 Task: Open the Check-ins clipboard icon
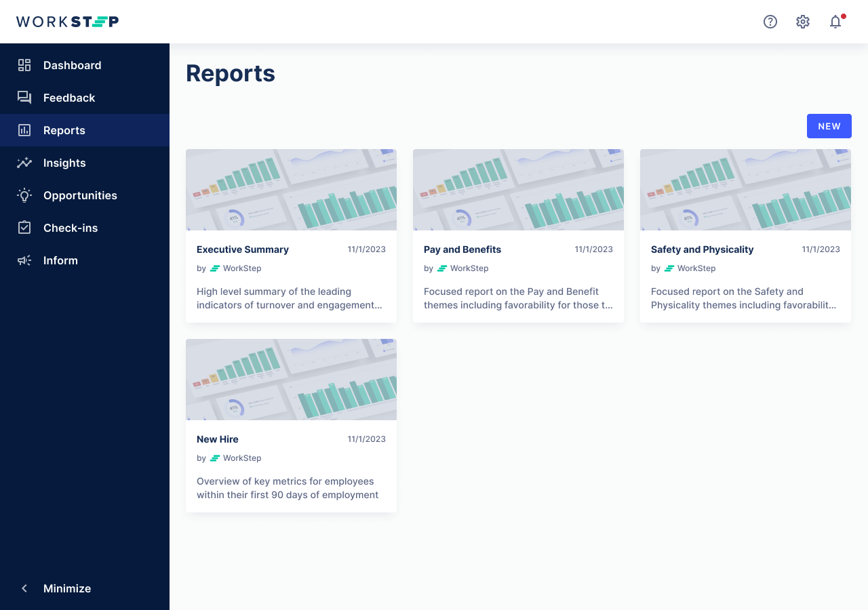click(24, 228)
